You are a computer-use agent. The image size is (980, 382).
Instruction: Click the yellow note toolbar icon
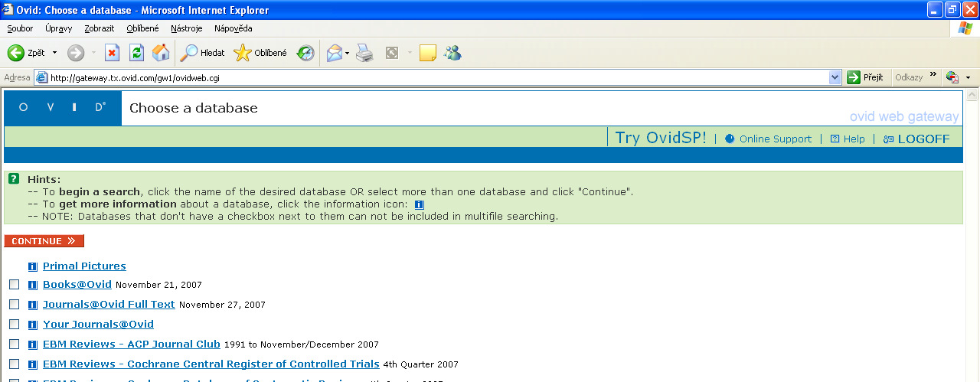(x=428, y=53)
